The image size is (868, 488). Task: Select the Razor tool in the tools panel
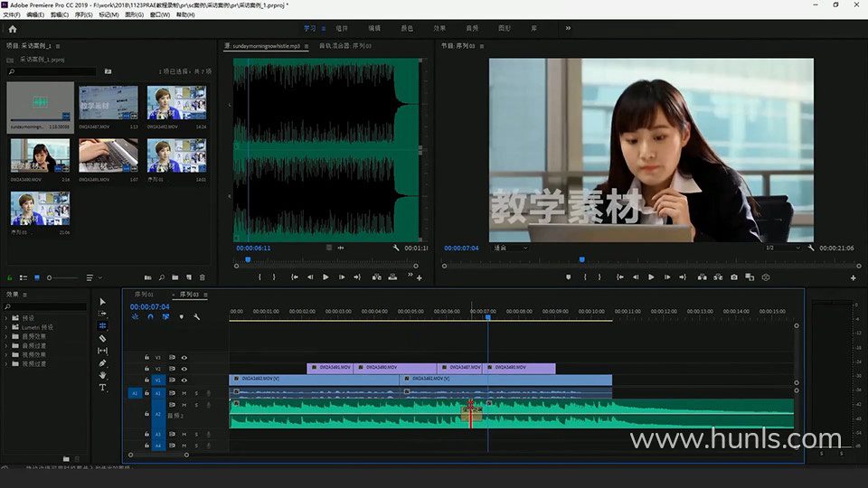point(102,338)
